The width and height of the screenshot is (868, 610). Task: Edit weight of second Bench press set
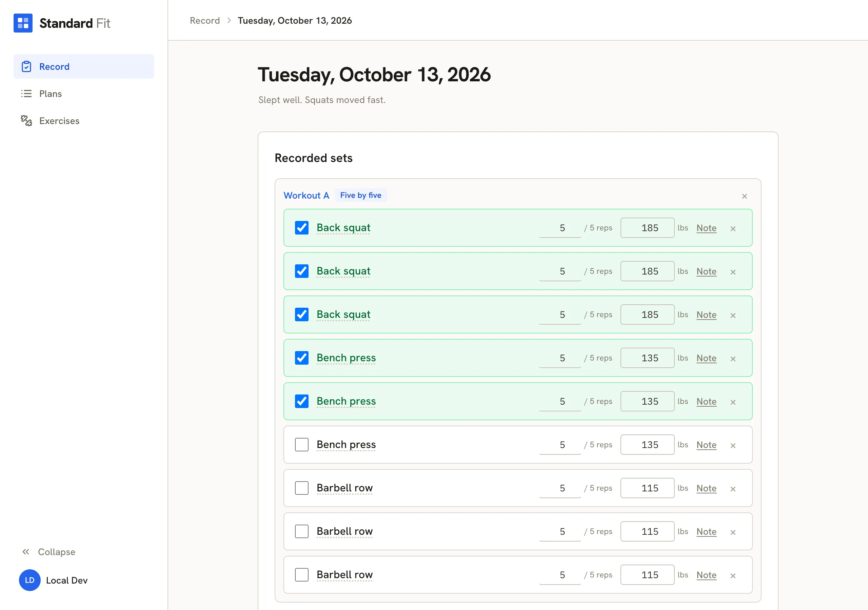tap(647, 401)
